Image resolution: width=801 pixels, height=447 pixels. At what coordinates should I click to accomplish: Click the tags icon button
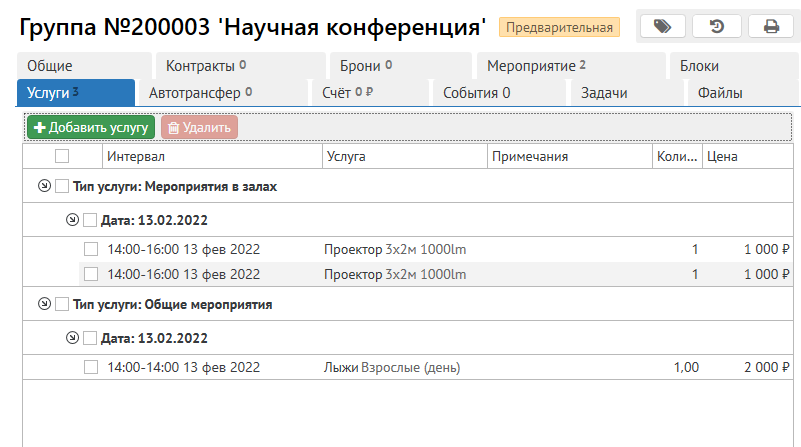click(656, 27)
